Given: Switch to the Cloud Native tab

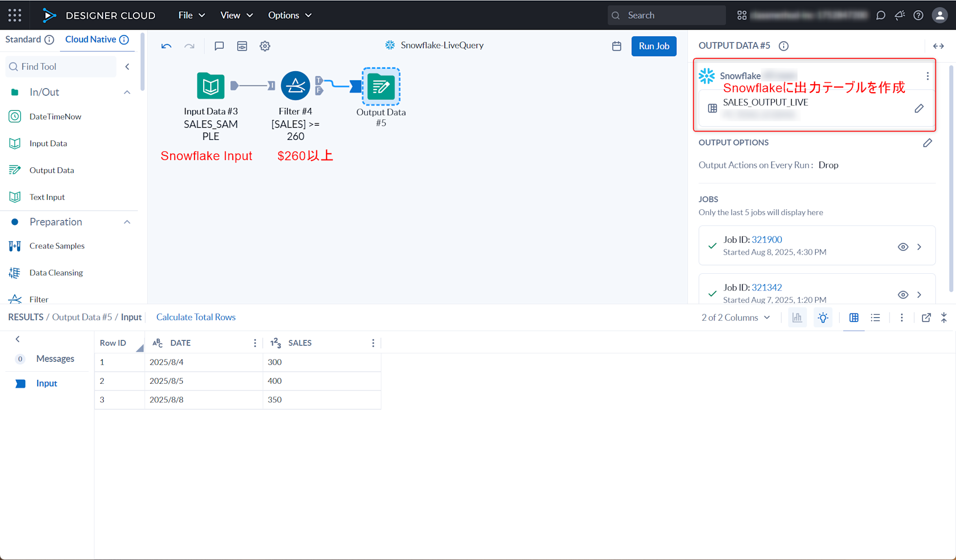Looking at the screenshot, I should pos(90,40).
